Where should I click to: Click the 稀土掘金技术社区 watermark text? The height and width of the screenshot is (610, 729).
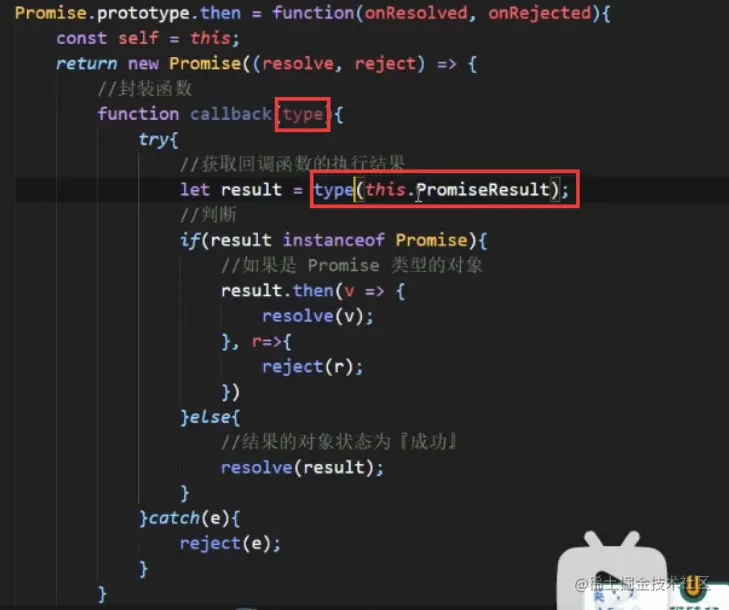642,583
